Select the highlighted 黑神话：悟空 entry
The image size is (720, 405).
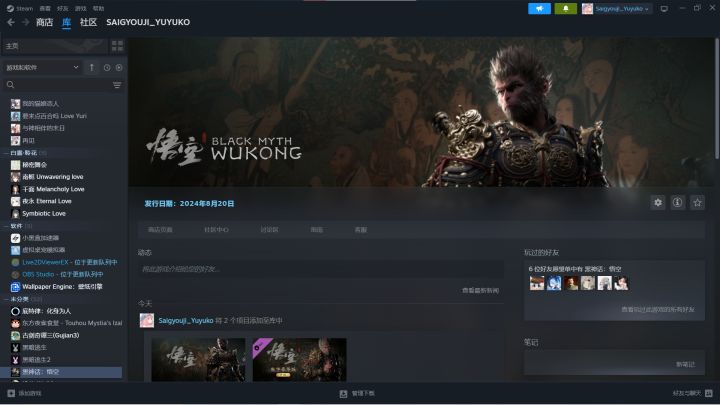coord(62,372)
